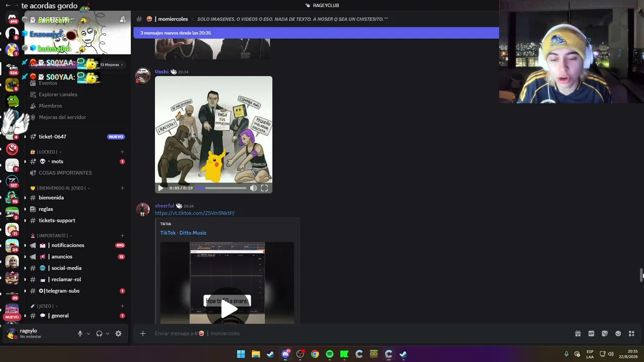Image resolution: width=644 pixels, height=362 pixels.
Task: Open the gift Nitro icon
Action: point(578,333)
